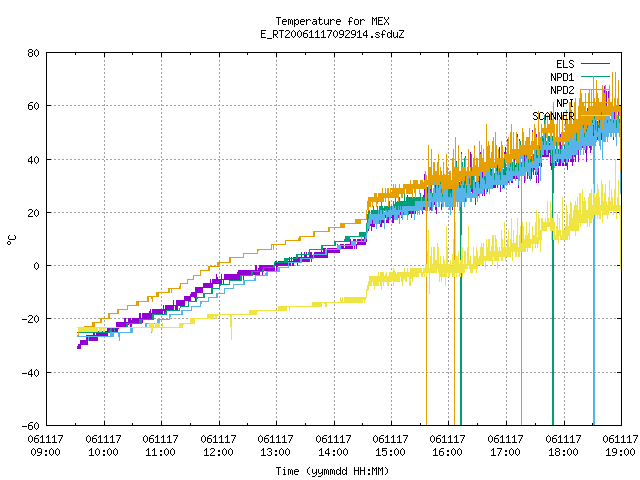Click the green NPD1 legend line sample
Viewport: 640px width, 480px height.
pyautogui.click(x=595, y=77)
